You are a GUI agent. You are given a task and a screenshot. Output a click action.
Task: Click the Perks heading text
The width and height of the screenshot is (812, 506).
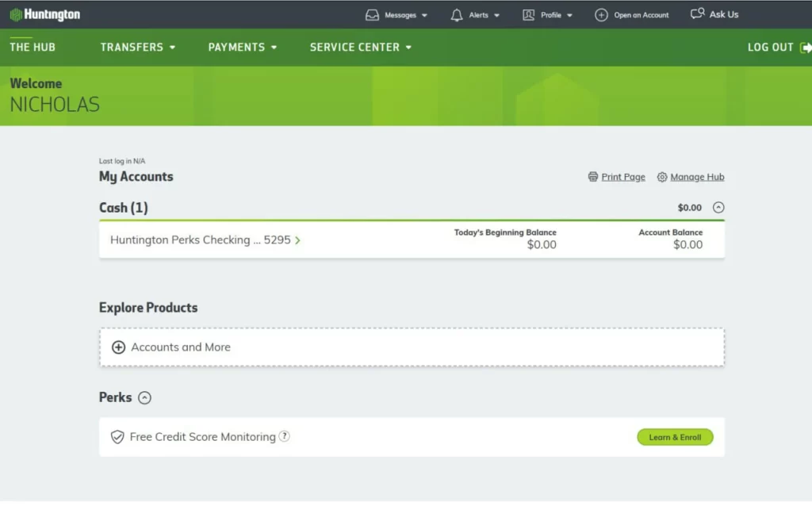pyautogui.click(x=116, y=397)
